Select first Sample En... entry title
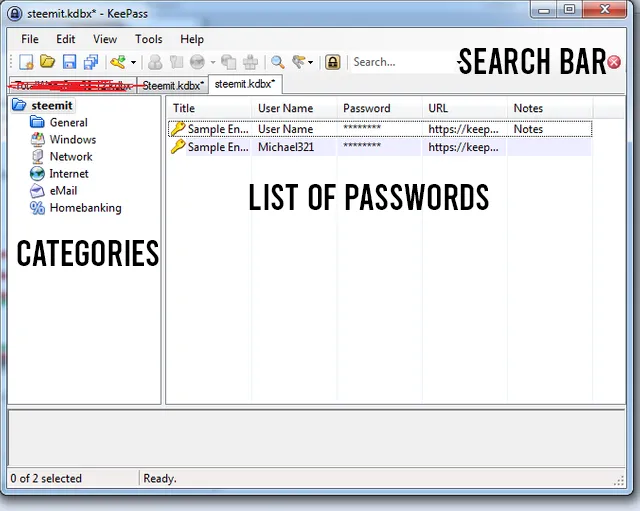Screen dimensions: 640x511 coord(218,129)
